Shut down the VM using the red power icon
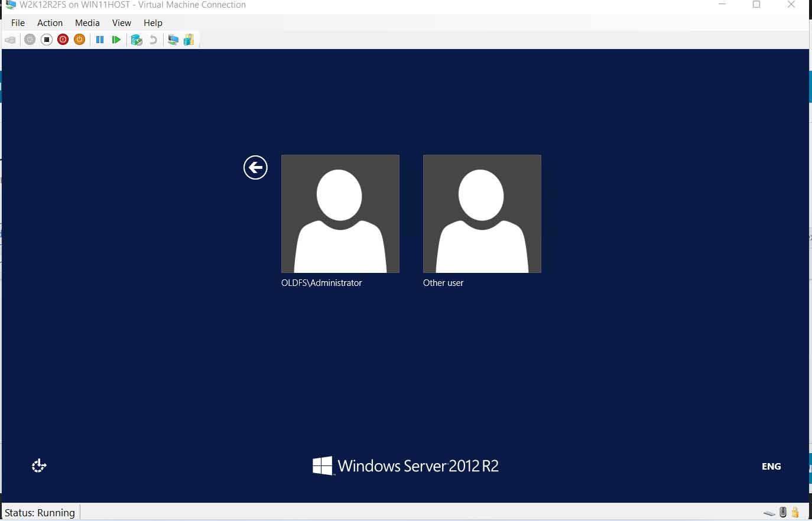812x521 pixels. click(x=63, y=40)
